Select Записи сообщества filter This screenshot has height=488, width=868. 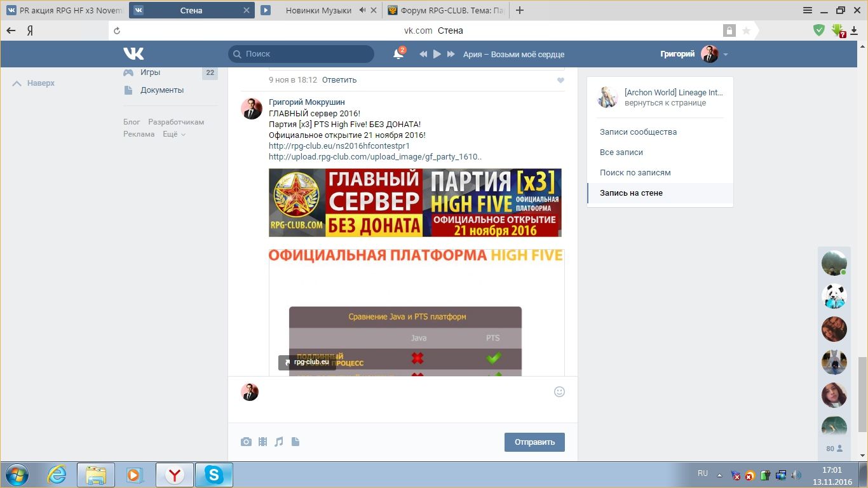pos(660,132)
